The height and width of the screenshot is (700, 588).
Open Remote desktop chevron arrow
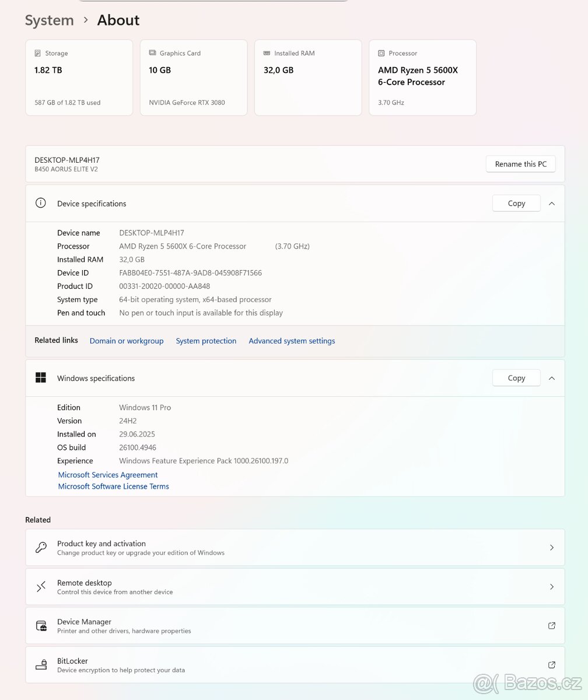tap(552, 586)
